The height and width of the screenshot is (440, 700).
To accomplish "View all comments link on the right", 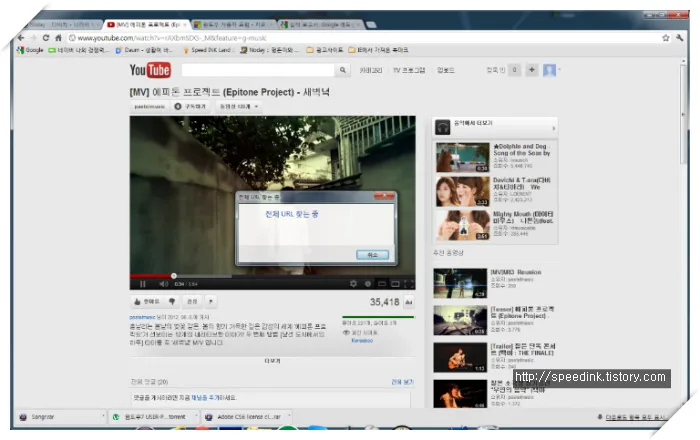I will coord(402,382).
